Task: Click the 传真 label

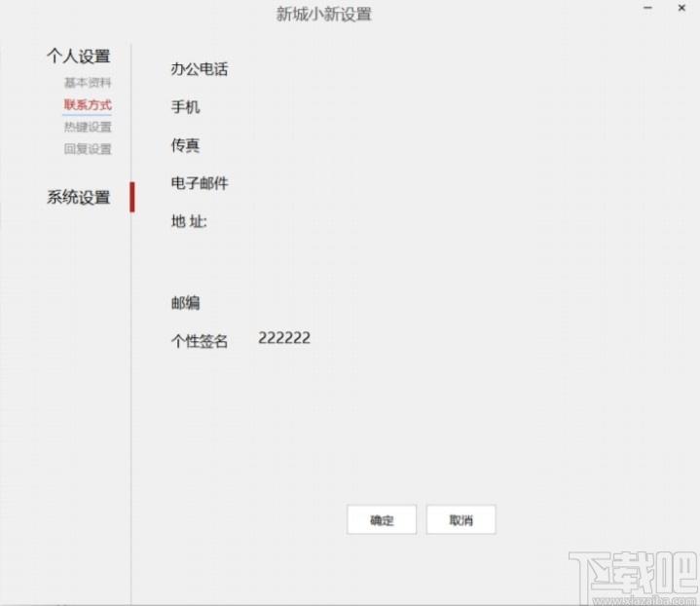Action: 185,145
